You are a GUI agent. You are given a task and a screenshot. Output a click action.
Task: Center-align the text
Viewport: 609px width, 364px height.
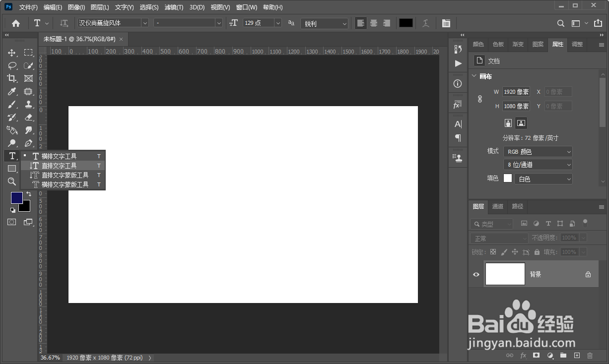[x=374, y=23]
